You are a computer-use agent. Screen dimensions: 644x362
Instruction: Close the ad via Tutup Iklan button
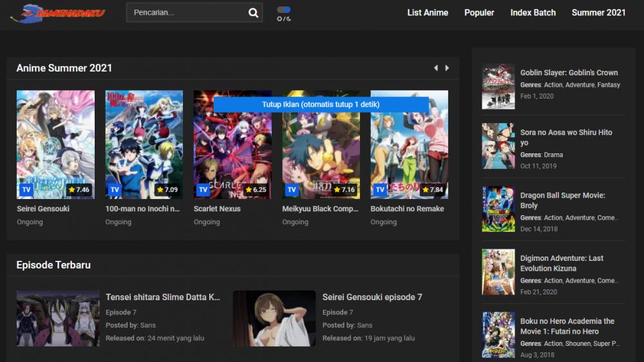click(321, 104)
